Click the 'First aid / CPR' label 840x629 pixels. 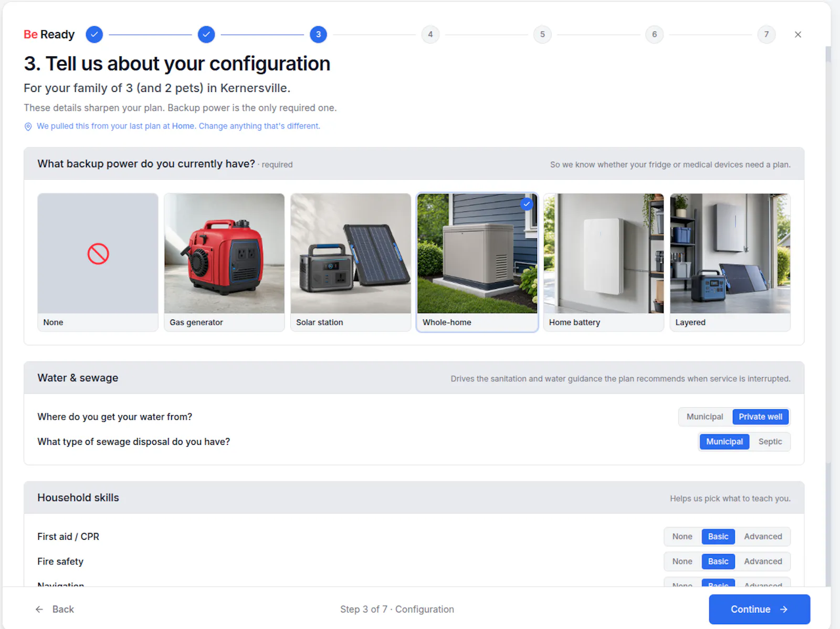click(68, 537)
